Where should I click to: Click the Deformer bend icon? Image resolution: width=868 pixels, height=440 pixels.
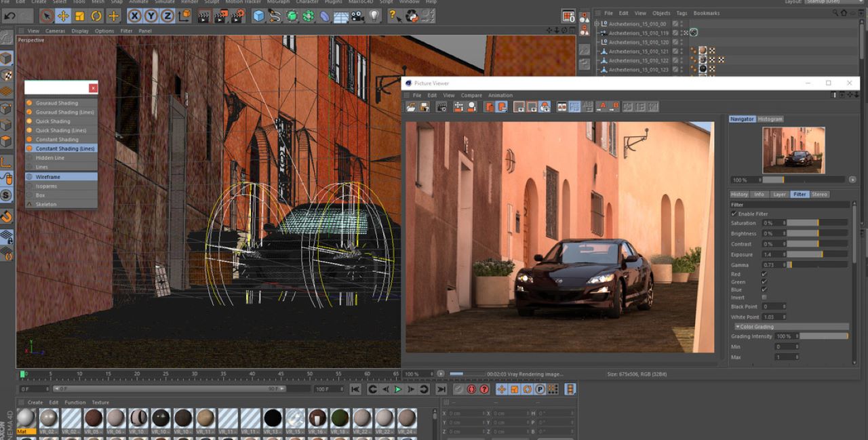point(325,16)
